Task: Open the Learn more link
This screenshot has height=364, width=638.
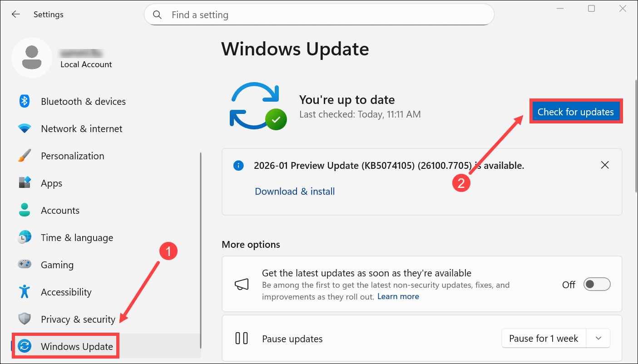Action: click(x=398, y=296)
